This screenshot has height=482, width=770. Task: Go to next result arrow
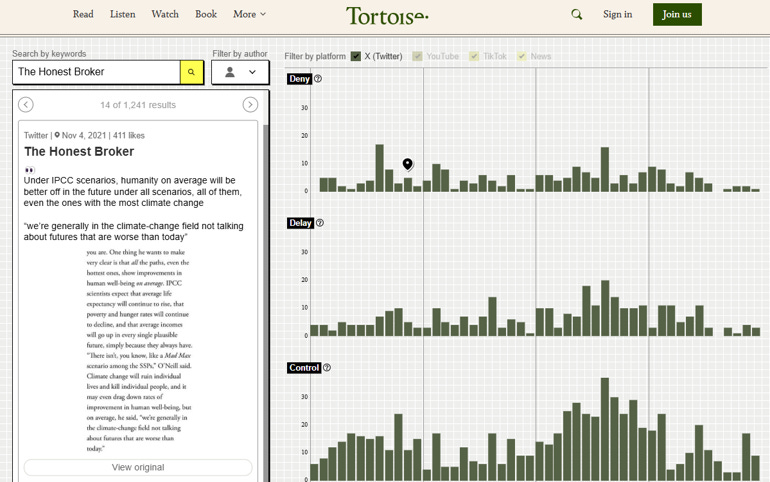tap(250, 105)
